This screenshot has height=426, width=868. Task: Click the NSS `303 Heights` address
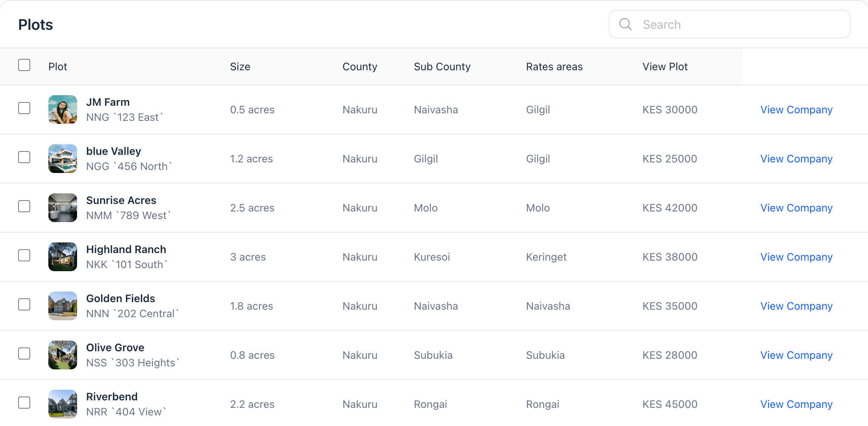coord(133,363)
